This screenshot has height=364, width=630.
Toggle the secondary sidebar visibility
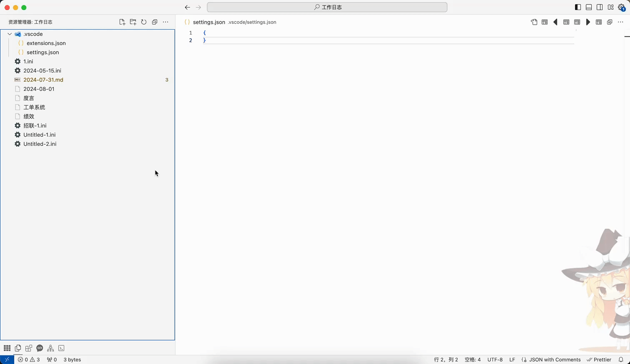coord(600,7)
